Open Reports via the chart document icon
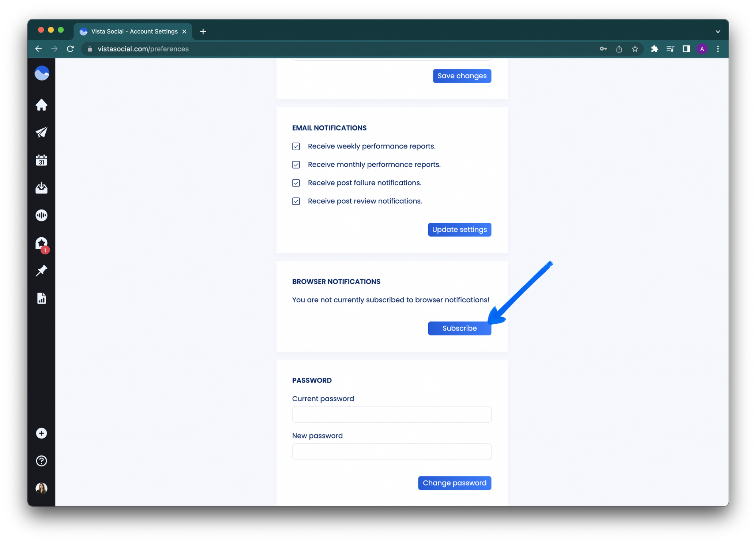The image size is (756, 543). (x=41, y=298)
